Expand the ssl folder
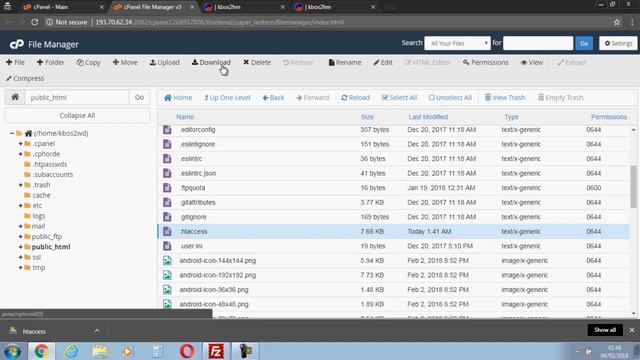Image resolution: width=640 pixels, height=360 pixels. coord(20,257)
